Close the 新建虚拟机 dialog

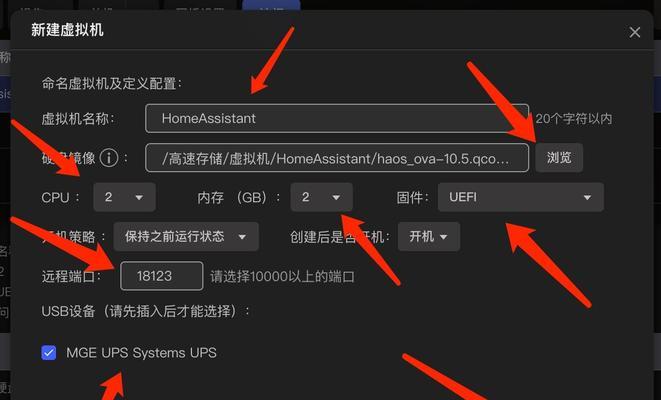point(634,32)
